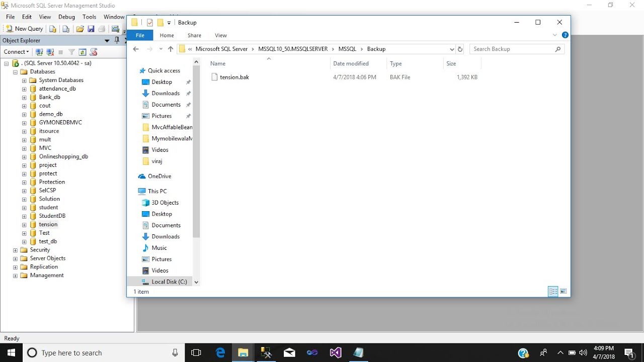Click the File tab in Backup explorer window
This screenshot has height=362, width=644.
[140, 35]
